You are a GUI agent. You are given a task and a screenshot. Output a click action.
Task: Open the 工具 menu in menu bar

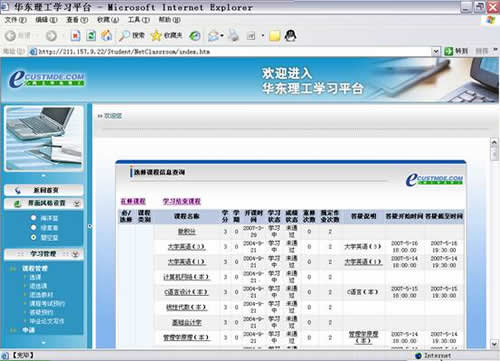(x=139, y=20)
